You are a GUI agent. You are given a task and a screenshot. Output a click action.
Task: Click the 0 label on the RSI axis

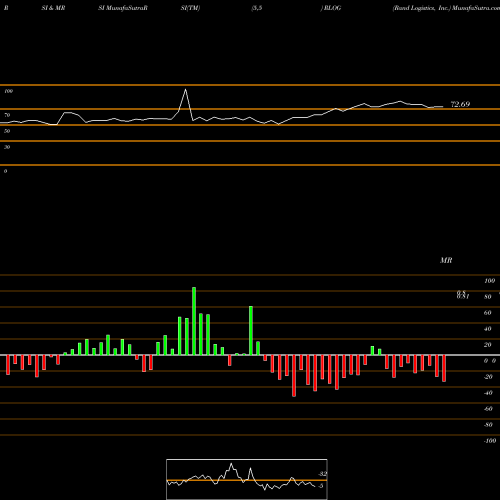click(5, 171)
